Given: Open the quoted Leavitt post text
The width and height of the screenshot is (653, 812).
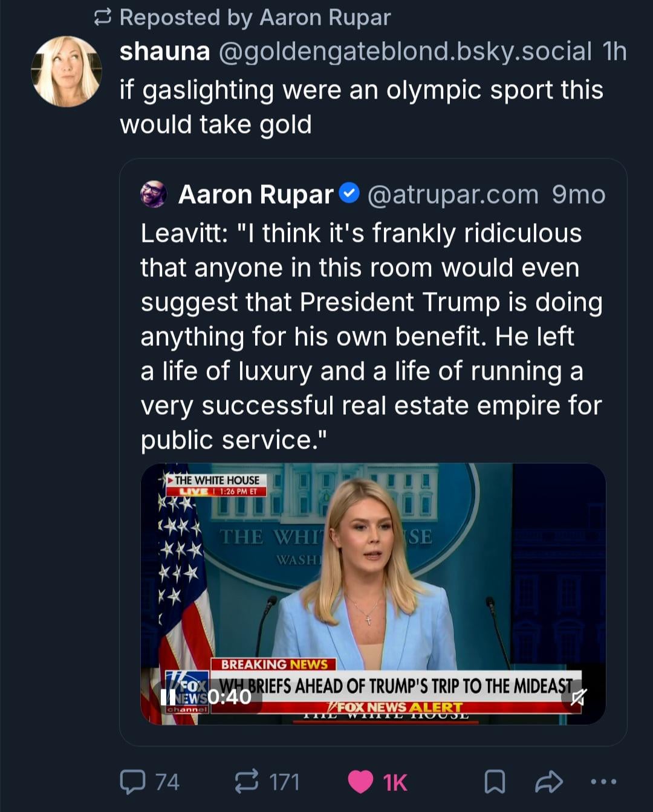Looking at the screenshot, I should point(371,337).
